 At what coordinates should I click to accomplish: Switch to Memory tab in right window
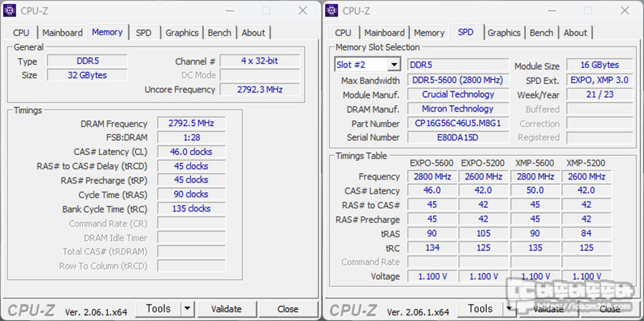click(x=429, y=33)
